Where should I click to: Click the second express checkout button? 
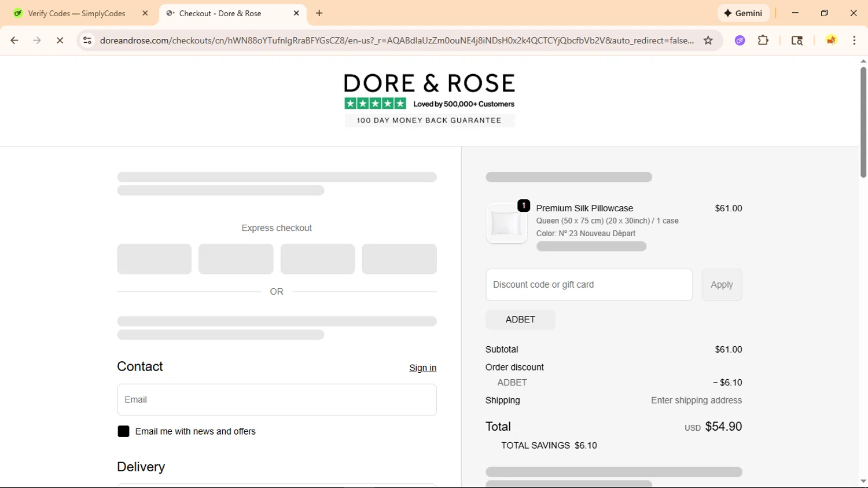click(x=236, y=259)
